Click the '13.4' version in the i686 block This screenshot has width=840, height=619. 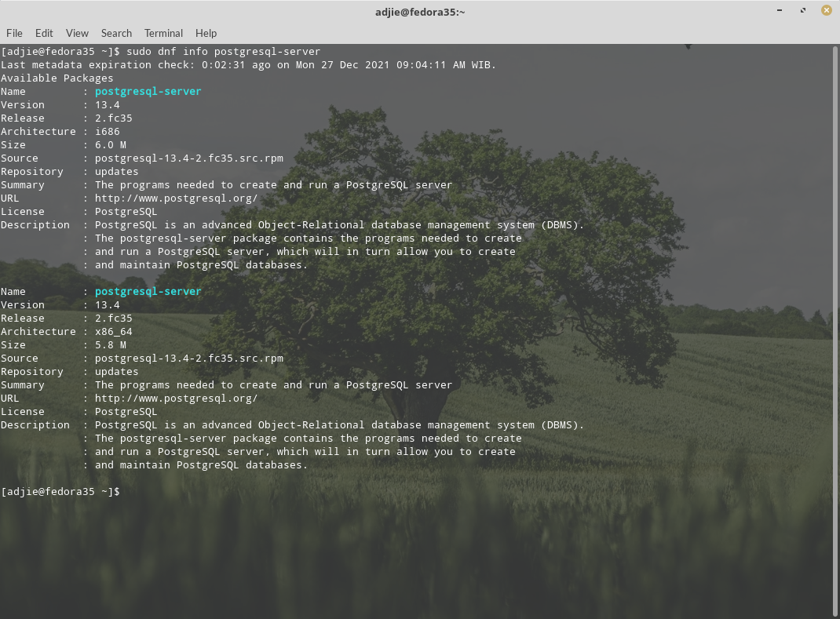107,105
